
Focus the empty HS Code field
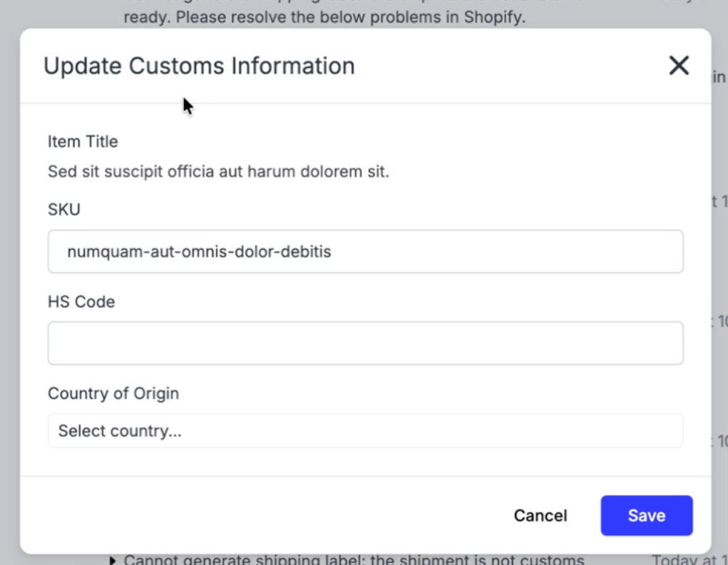pos(365,343)
